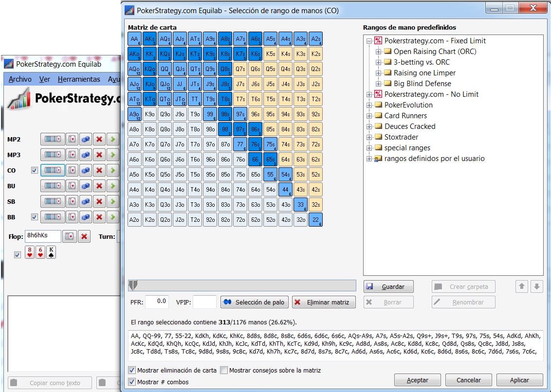Expand Card Runners folder
The width and height of the screenshot is (551, 392).
click(x=369, y=116)
